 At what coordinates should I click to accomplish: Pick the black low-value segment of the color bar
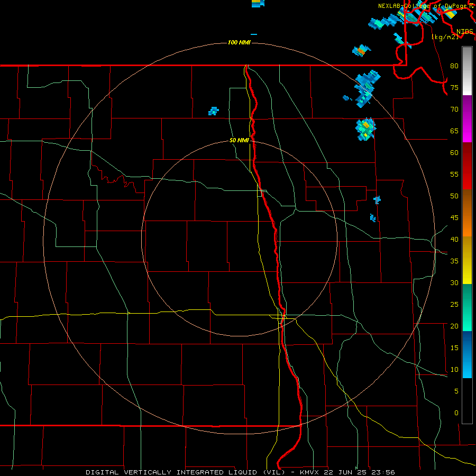tap(467, 400)
